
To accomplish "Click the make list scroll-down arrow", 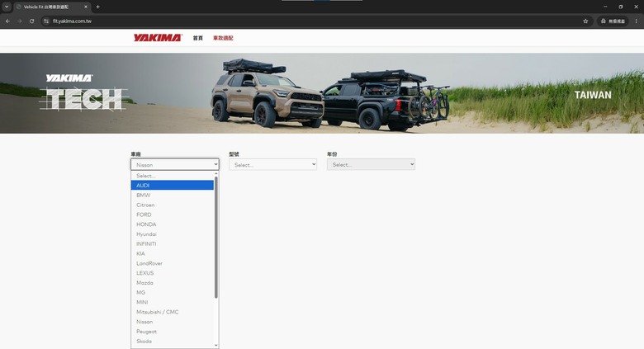I will tap(216, 346).
